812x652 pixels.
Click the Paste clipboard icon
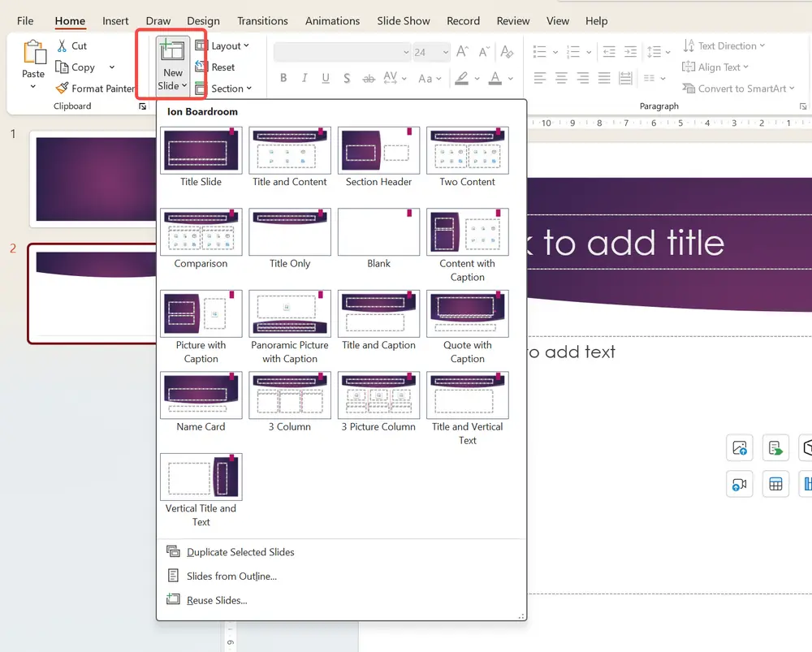(34, 53)
